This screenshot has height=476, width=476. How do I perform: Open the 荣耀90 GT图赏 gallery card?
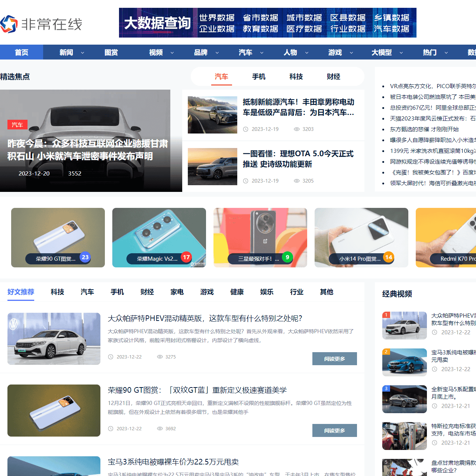coord(58,238)
